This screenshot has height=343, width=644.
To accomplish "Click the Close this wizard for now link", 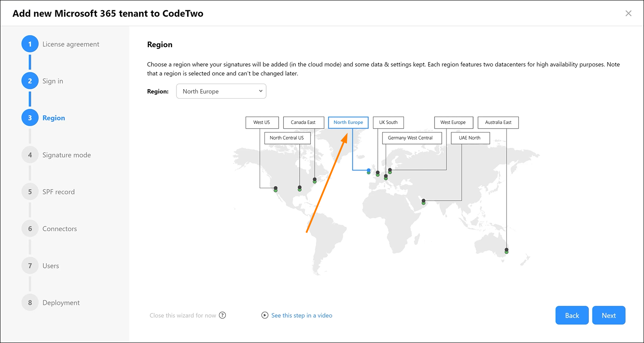I will click(x=183, y=315).
